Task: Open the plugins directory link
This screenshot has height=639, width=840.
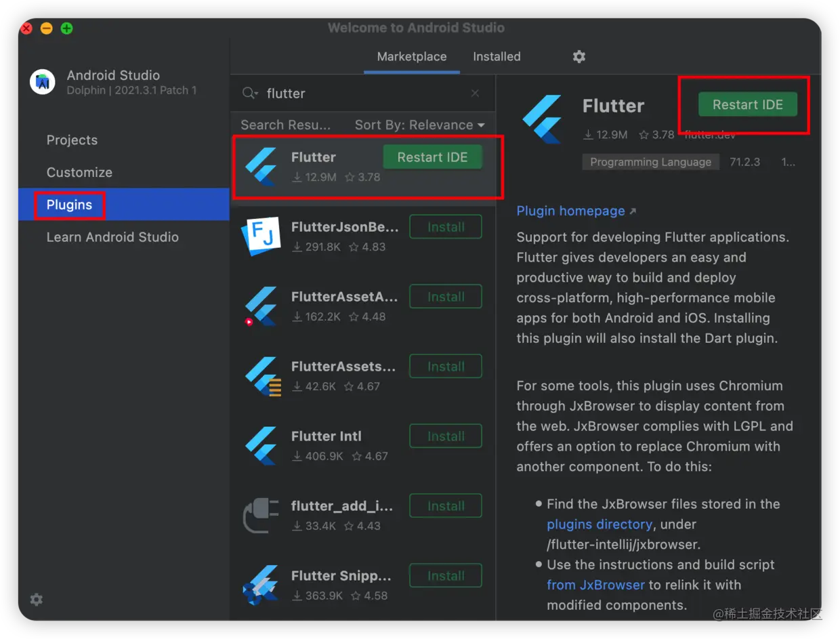Action: 600,524
